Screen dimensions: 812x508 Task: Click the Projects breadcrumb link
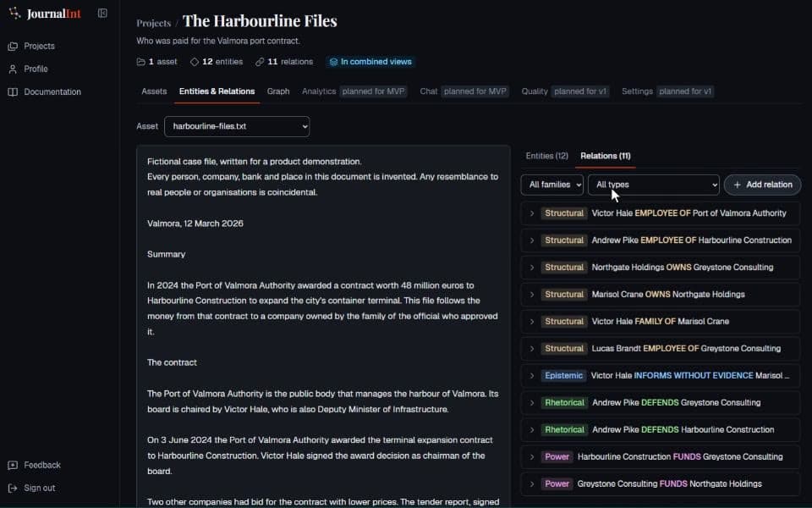(154, 23)
